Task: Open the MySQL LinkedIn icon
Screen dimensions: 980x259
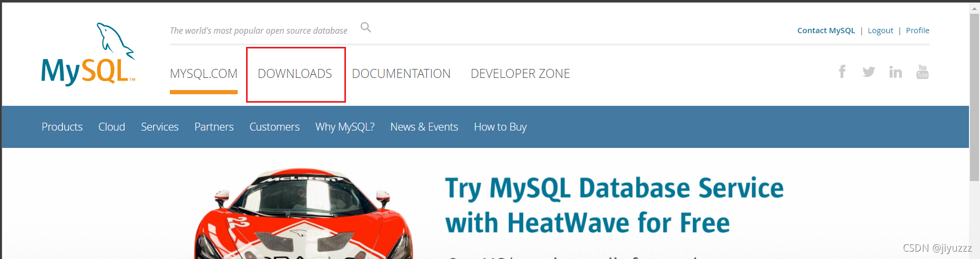Action: 895,72
